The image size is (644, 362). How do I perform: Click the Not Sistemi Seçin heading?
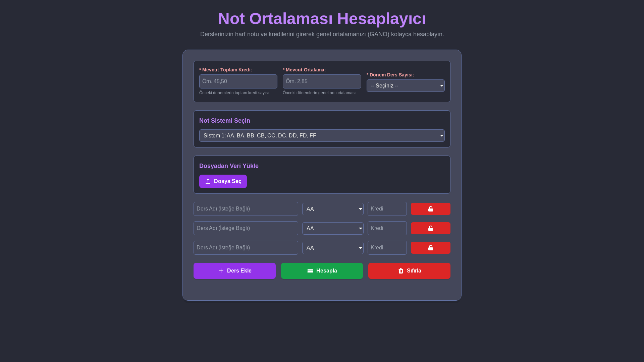(225, 121)
